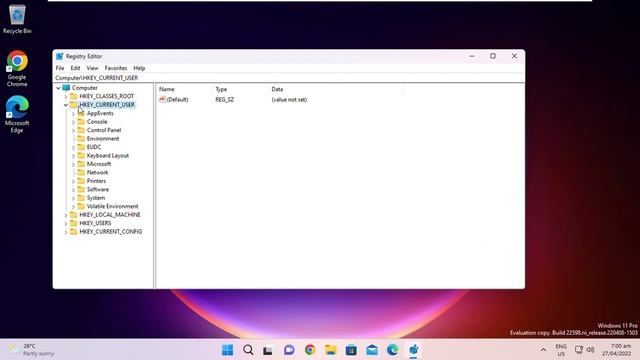Image resolution: width=640 pixels, height=360 pixels.
Task: Open Mail app from the taskbar
Action: point(372,350)
